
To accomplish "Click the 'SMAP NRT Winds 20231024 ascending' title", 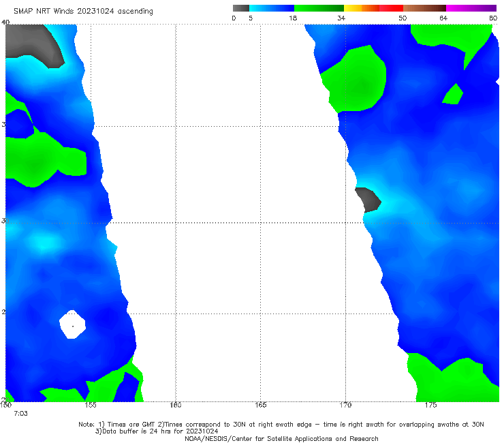I will 83,11.
